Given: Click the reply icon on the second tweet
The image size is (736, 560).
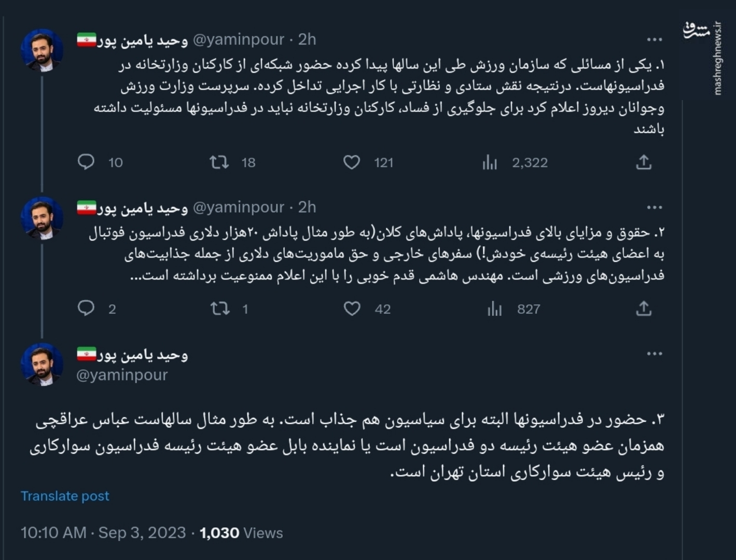Looking at the screenshot, I should coord(87,309).
